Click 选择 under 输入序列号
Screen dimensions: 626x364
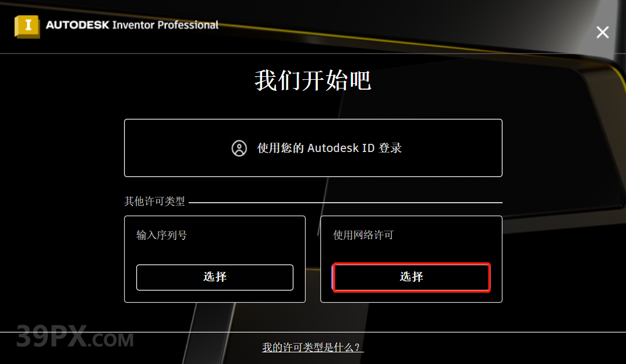pos(215,277)
